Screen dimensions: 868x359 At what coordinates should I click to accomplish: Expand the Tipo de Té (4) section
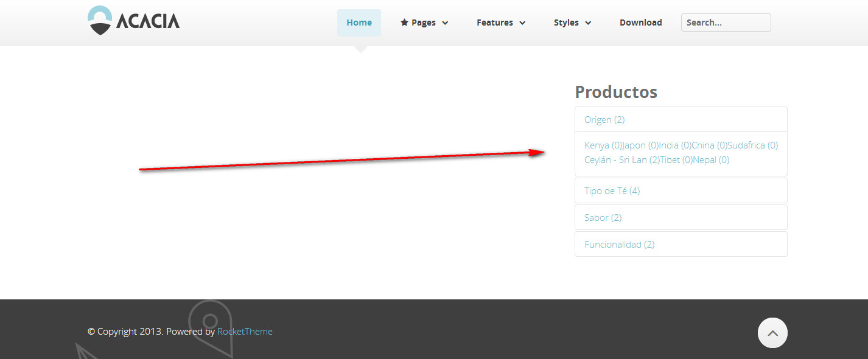(681, 190)
